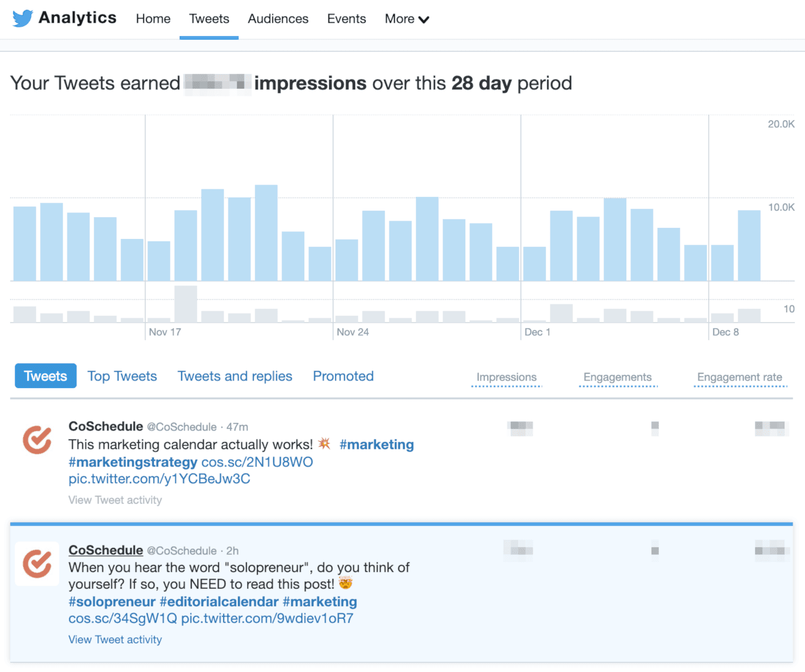Open the #marketingstrategy hashtag
This screenshot has width=805, height=672.
133,462
